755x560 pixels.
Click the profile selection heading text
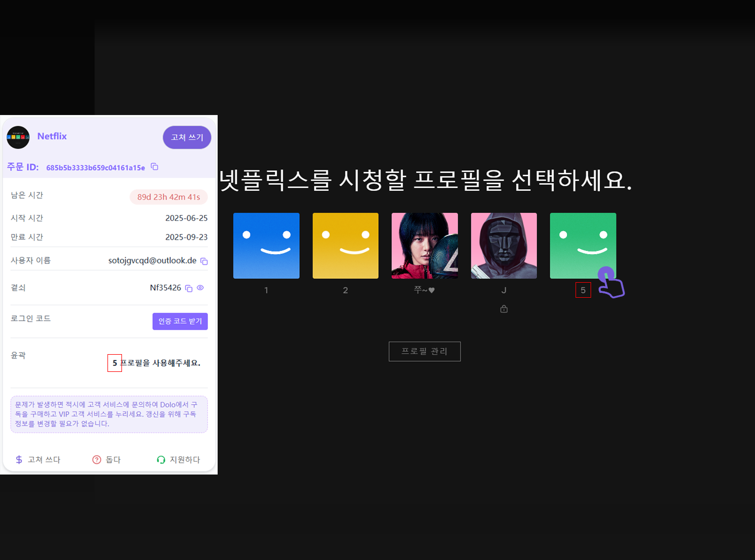(426, 180)
